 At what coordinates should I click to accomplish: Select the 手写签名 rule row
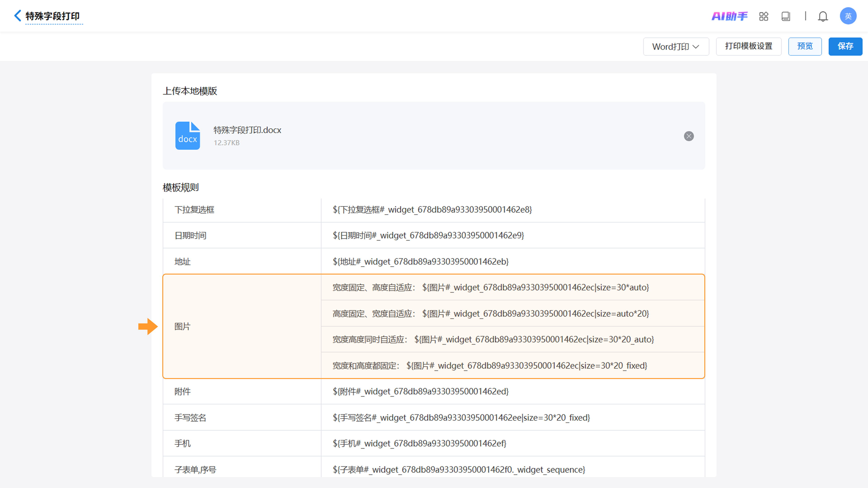coord(461,418)
